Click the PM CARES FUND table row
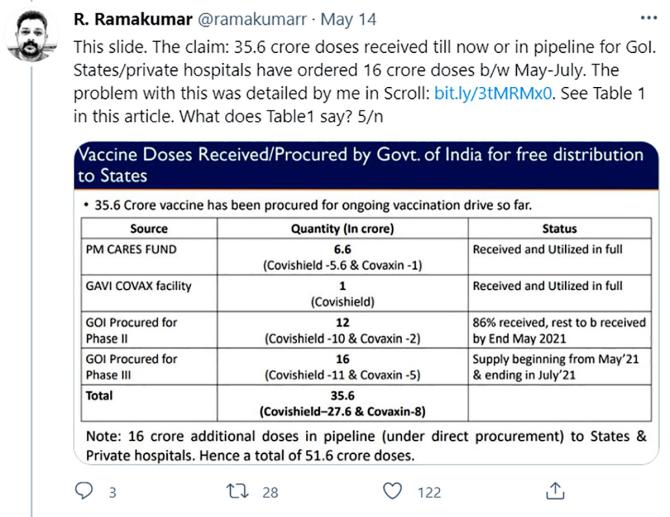Viewport: 670px width, 517px height. click(x=366, y=257)
